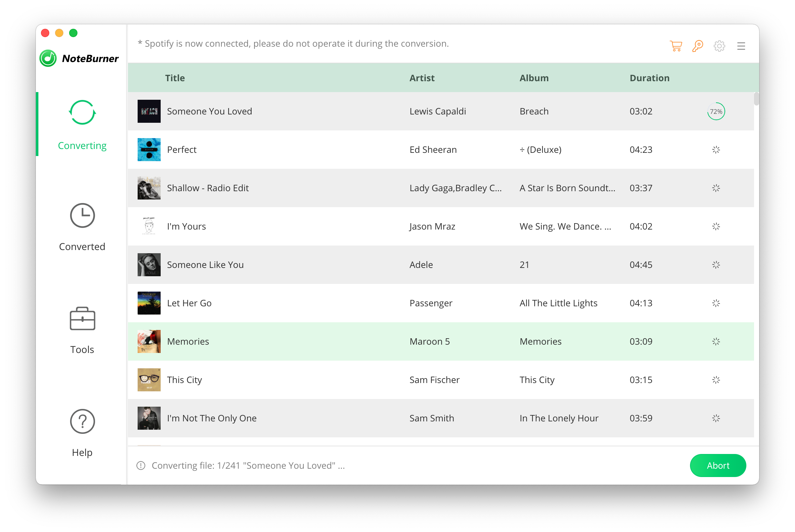Click Abort button to stop conversion

click(x=718, y=465)
